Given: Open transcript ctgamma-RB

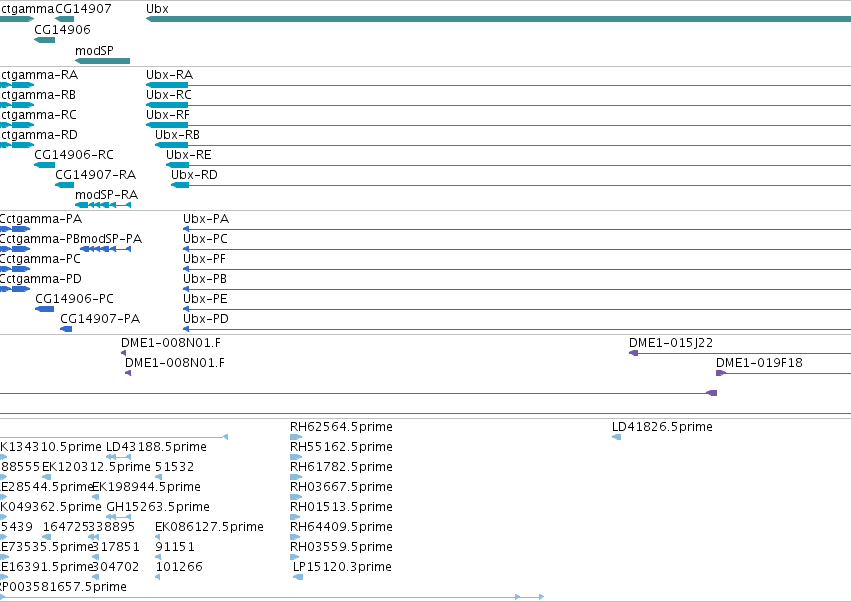Looking at the screenshot, I should (x=38, y=94).
